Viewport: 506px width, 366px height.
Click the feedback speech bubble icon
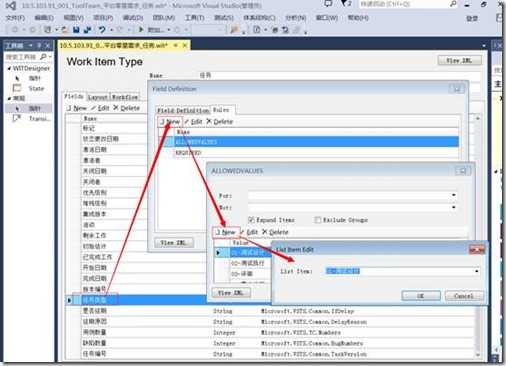[328, 4]
